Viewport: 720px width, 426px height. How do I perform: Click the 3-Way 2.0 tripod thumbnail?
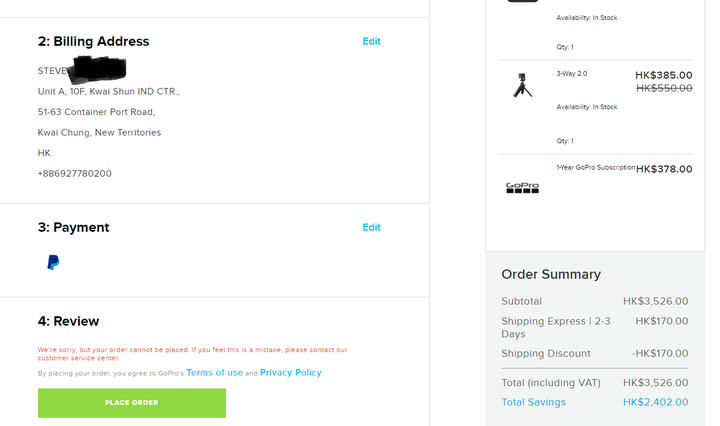(x=523, y=85)
